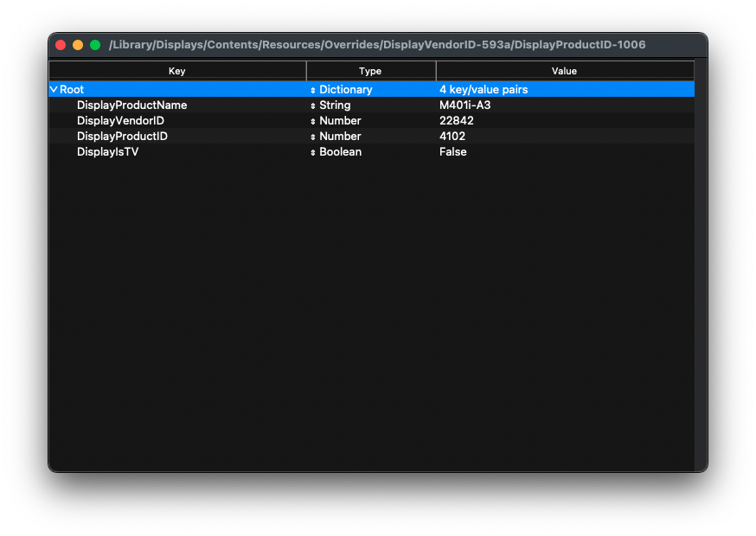Open type stepper for Root Dictionary

coord(313,90)
